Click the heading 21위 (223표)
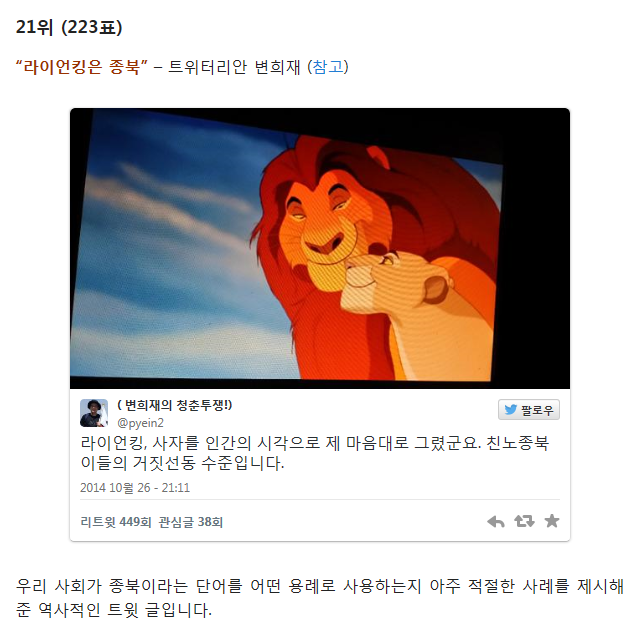 [69, 28]
